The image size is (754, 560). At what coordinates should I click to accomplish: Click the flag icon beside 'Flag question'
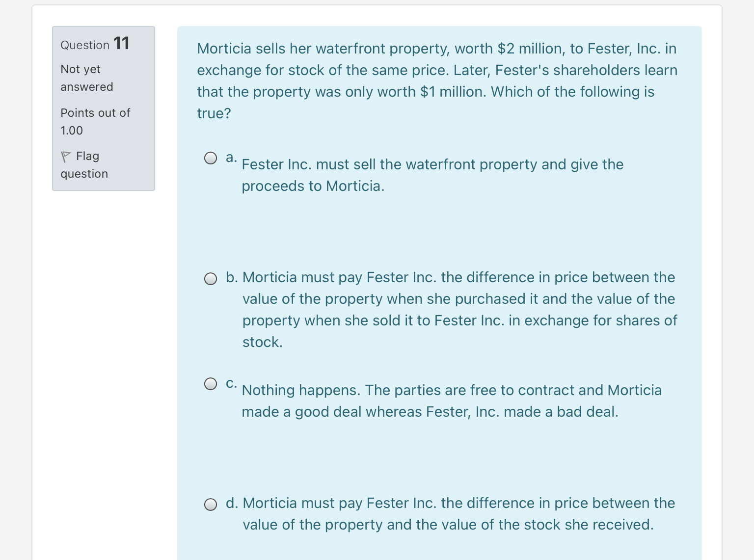66,156
